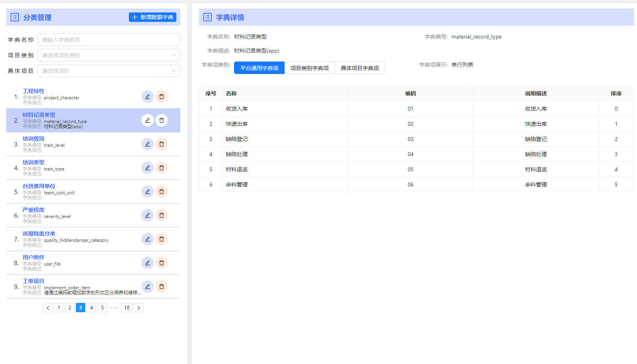This screenshot has width=637, height=364.
Task: Edit the 材料记录类型 dictionary entry
Action: click(x=148, y=120)
